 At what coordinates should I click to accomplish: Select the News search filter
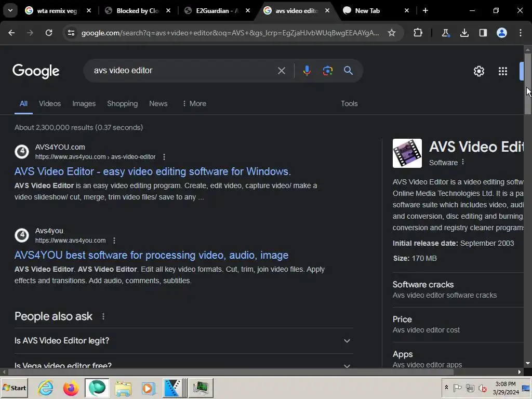pyautogui.click(x=158, y=103)
